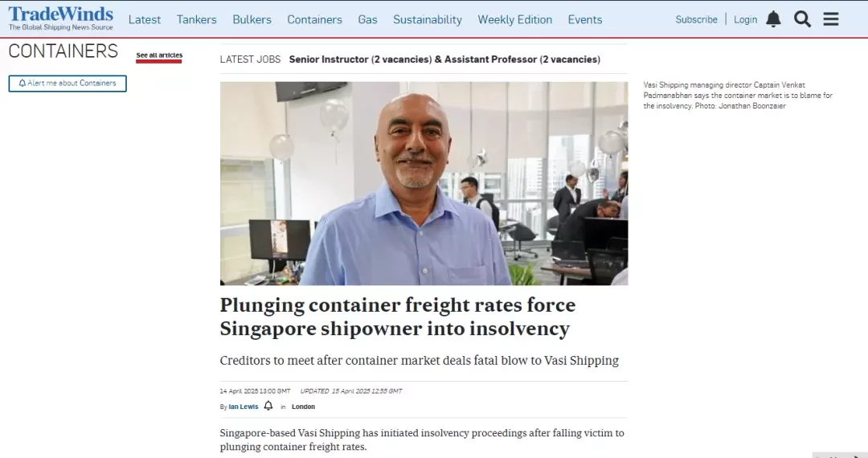Click the Login link
The width and height of the screenshot is (868, 458).
pyautogui.click(x=745, y=19)
